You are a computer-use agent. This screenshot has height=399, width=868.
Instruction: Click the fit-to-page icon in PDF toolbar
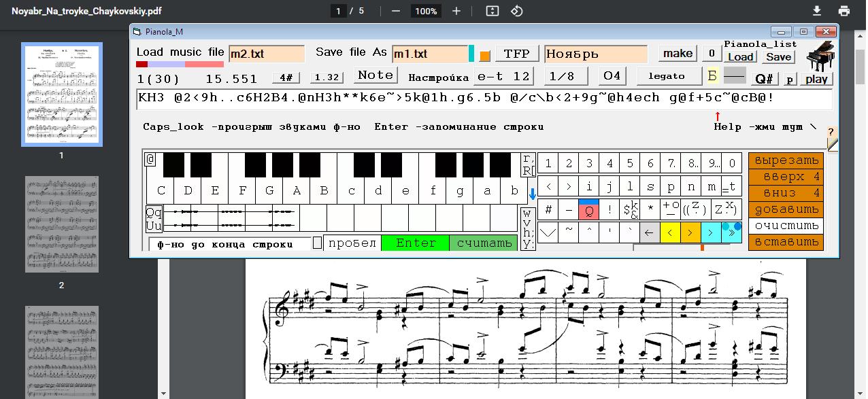point(493,11)
